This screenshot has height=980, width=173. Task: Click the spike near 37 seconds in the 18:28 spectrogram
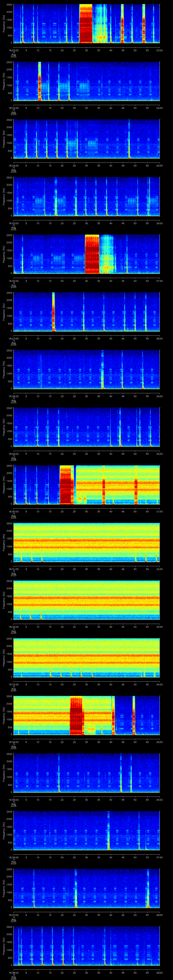point(102,369)
